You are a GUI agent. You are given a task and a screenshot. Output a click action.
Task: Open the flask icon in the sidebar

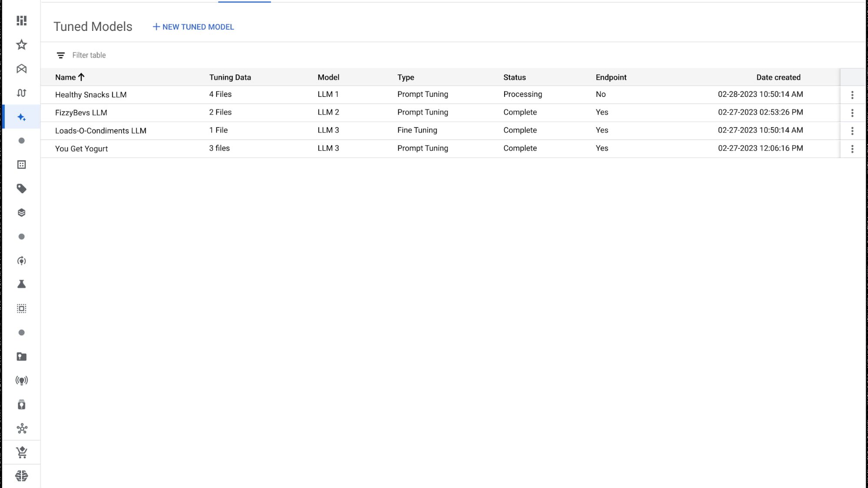(x=21, y=284)
